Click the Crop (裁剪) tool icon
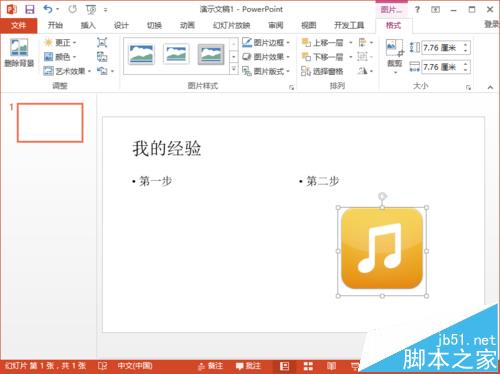The width and height of the screenshot is (500, 374). point(394,48)
